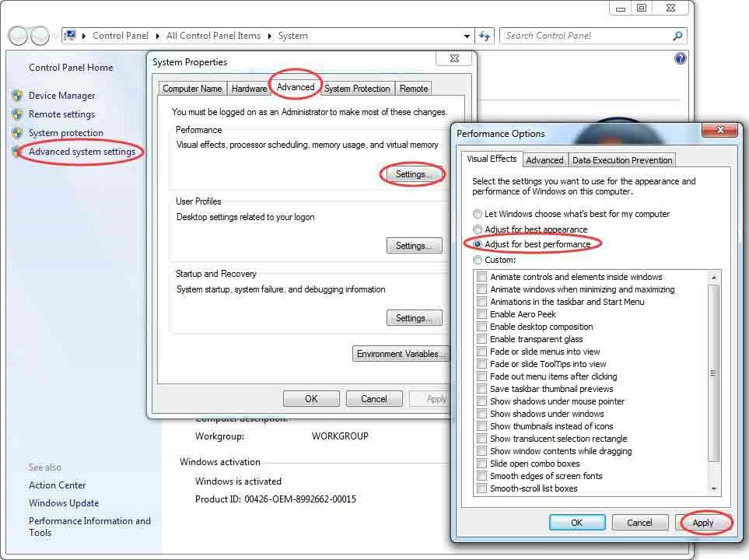This screenshot has width=749, height=560.
Task: Check Show shadows under windows
Action: [x=482, y=414]
